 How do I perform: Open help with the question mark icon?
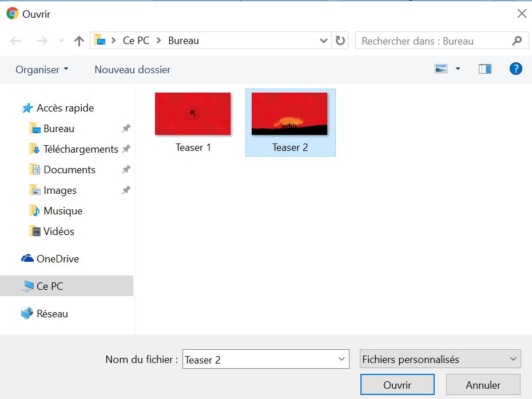point(516,69)
